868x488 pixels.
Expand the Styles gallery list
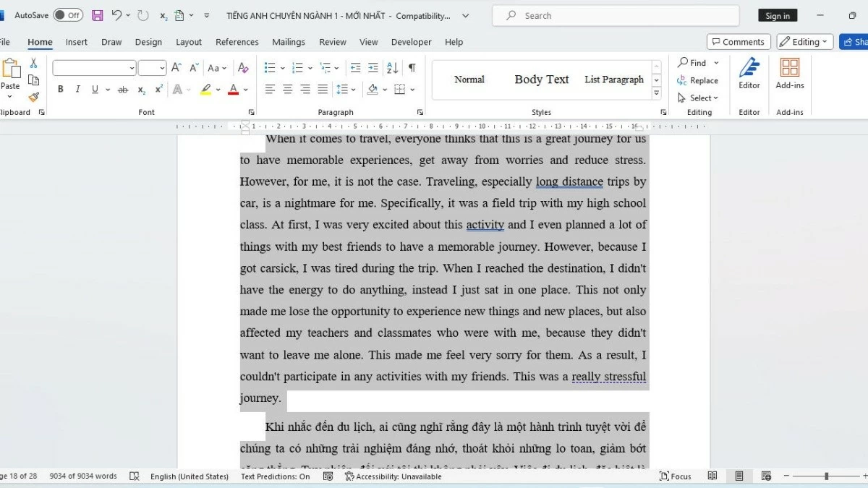click(x=657, y=93)
